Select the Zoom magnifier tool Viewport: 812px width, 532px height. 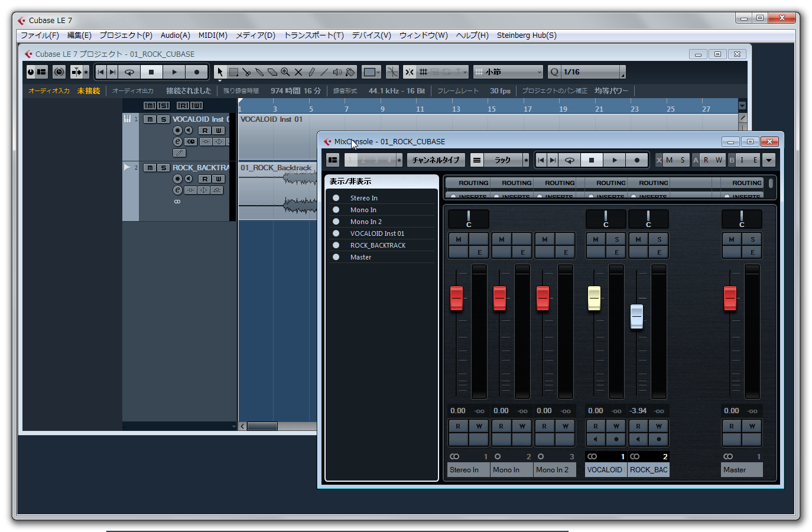point(285,72)
